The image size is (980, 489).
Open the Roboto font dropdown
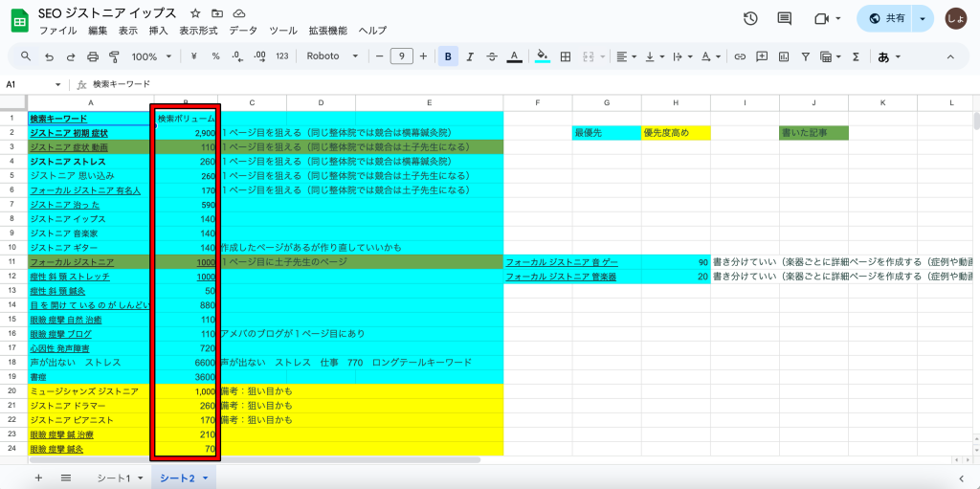click(332, 56)
